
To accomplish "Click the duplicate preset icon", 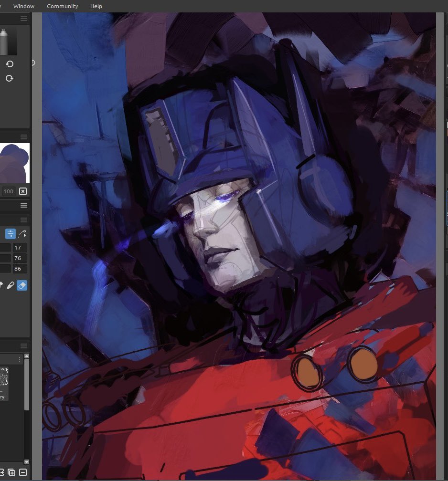I will (11, 472).
